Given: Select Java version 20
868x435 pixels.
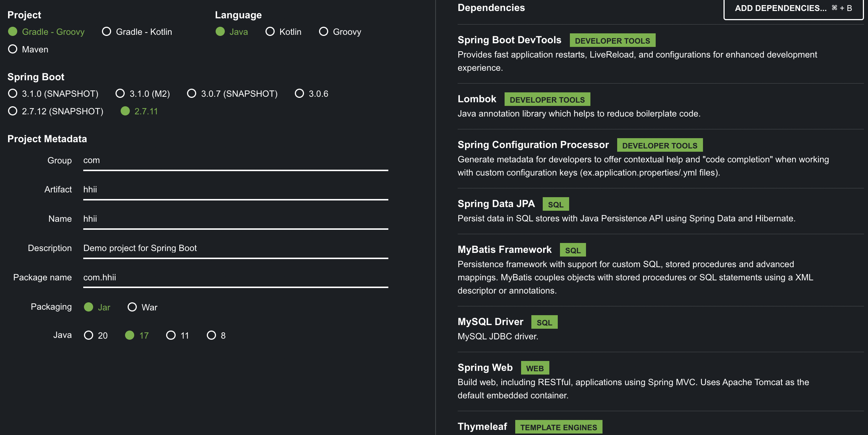Looking at the screenshot, I should click(89, 335).
